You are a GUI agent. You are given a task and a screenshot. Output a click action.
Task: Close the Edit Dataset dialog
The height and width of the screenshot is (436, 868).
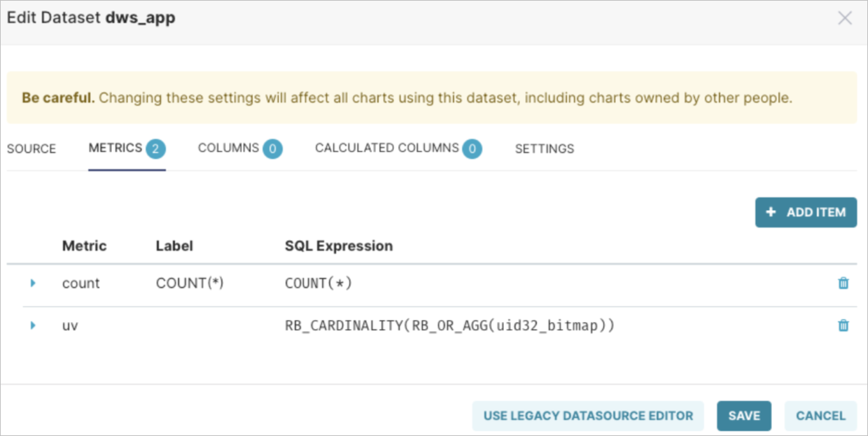tap(845, 18)
